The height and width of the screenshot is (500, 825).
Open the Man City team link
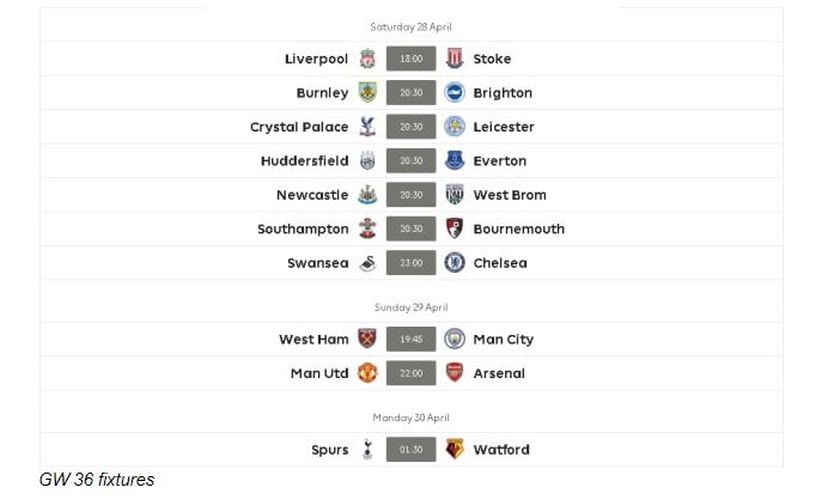pyautogui.click(x=504, y=339)
